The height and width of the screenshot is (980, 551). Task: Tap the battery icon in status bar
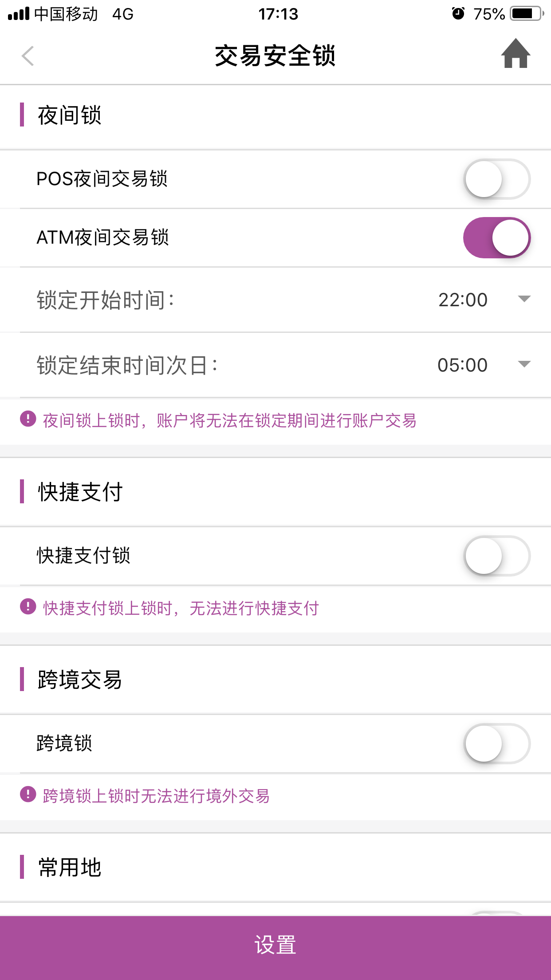(x=527, y=14)
